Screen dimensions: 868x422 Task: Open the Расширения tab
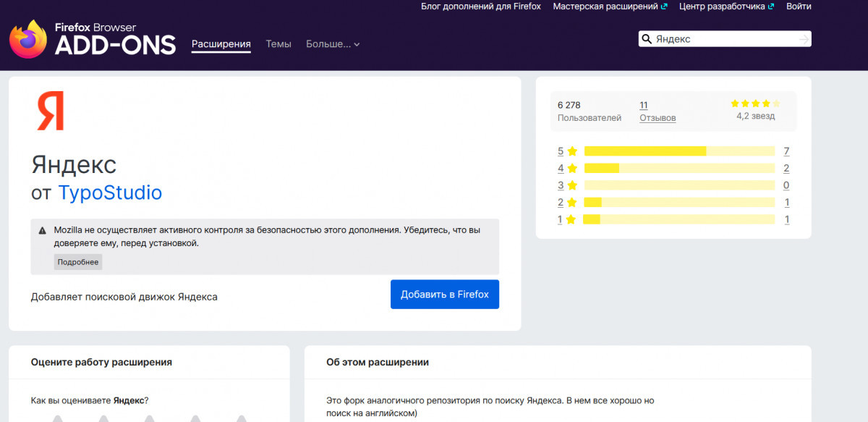point(221,44)
